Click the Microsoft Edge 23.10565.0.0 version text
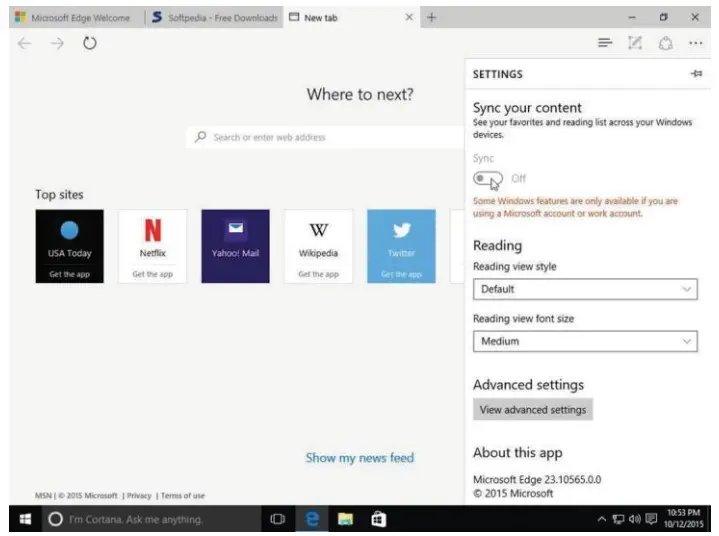The image size is (719, 536). click(x=537, y=480)
